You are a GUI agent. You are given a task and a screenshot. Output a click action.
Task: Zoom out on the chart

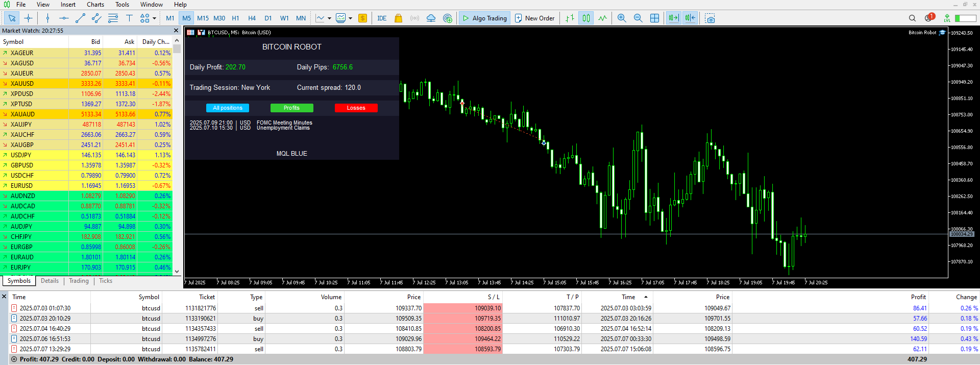pos(638,18)
